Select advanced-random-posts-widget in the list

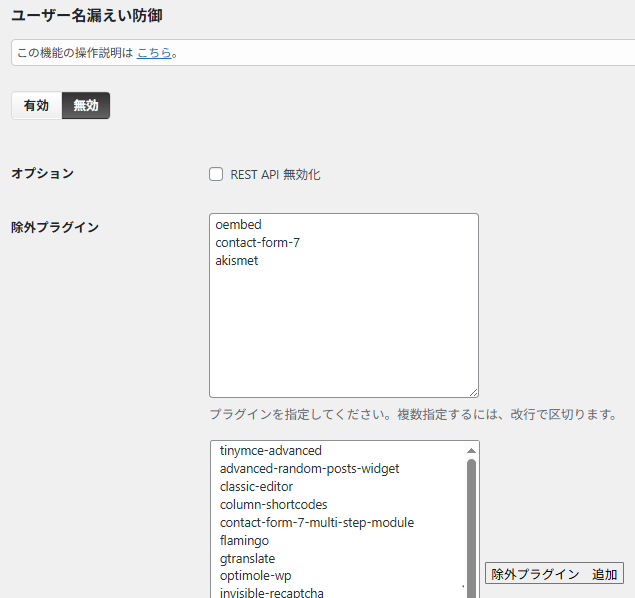(x=309, y=469)
